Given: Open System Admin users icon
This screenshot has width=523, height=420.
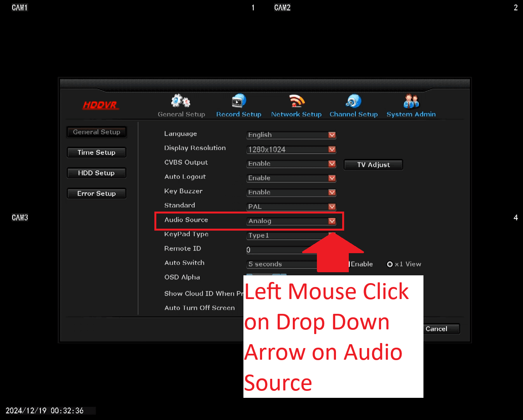Looking at the screenshot, I should coord(411,101).
